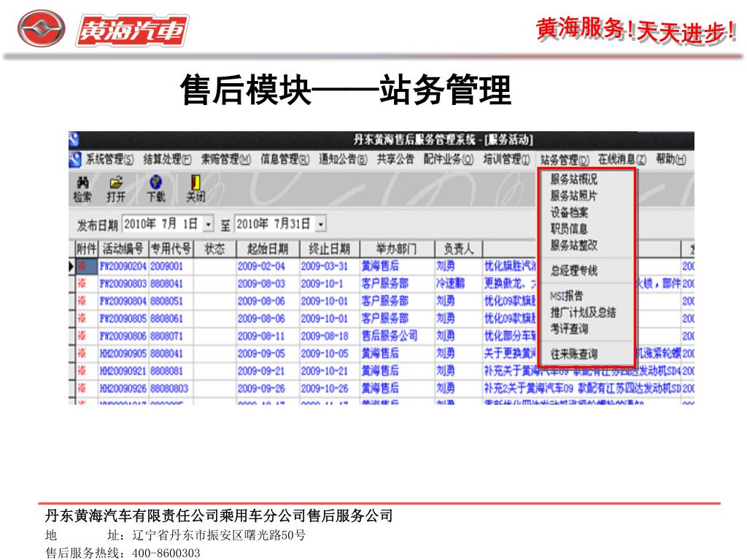Select activity number HH20090926 cell
The width and height of the screenshot is (747, 560).
123,389
